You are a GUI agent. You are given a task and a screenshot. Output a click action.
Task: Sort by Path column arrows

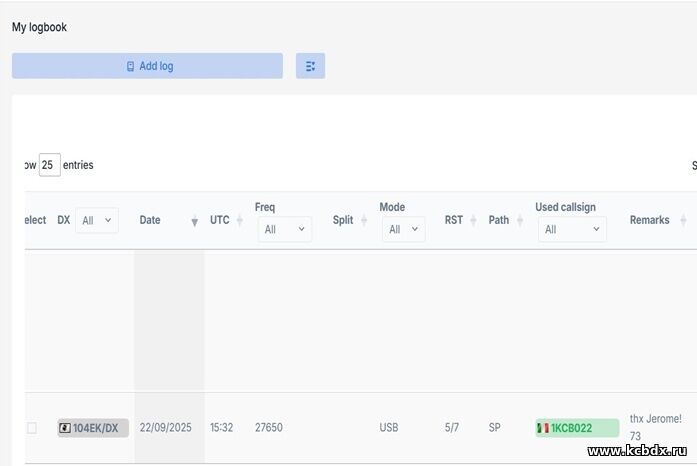pos(519,220)
